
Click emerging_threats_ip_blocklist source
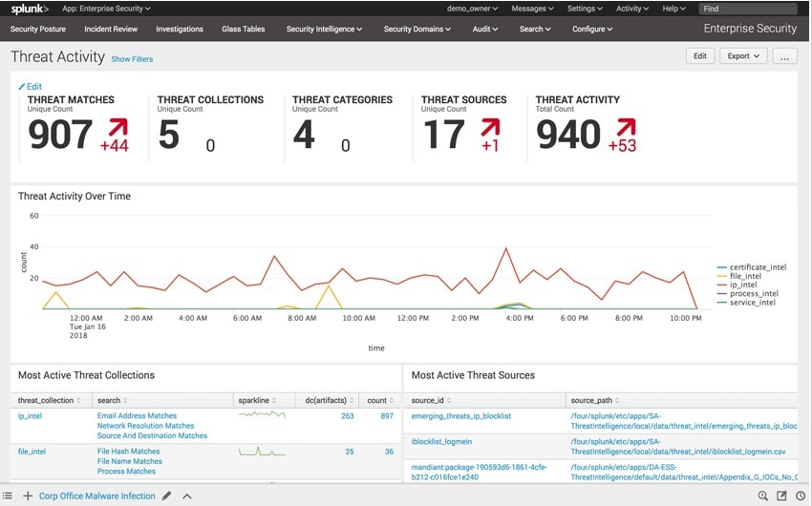(x=461, y=416)
